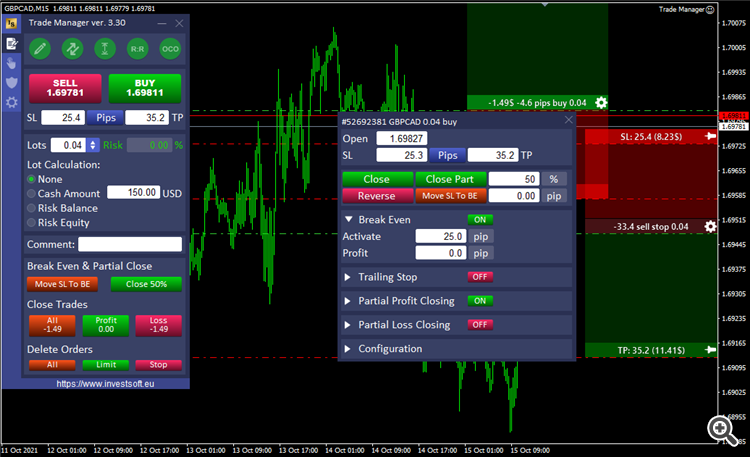Click the Close 50% button

point(146,284)
